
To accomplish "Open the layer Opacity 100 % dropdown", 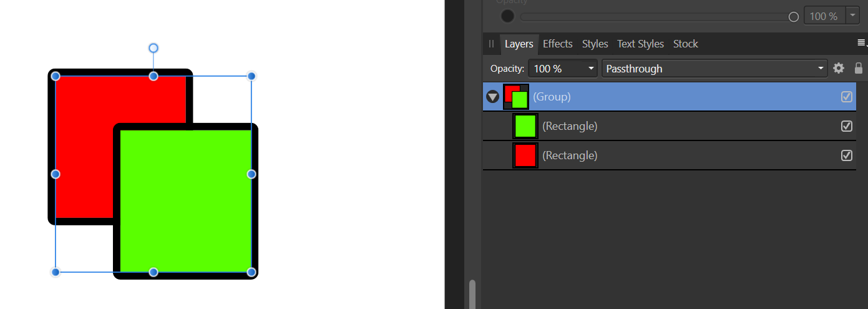I will click(x=563, y=69).
